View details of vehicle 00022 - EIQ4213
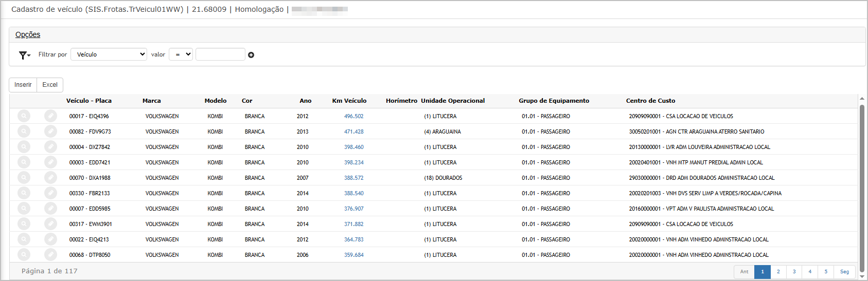 [x=24, y=239]
